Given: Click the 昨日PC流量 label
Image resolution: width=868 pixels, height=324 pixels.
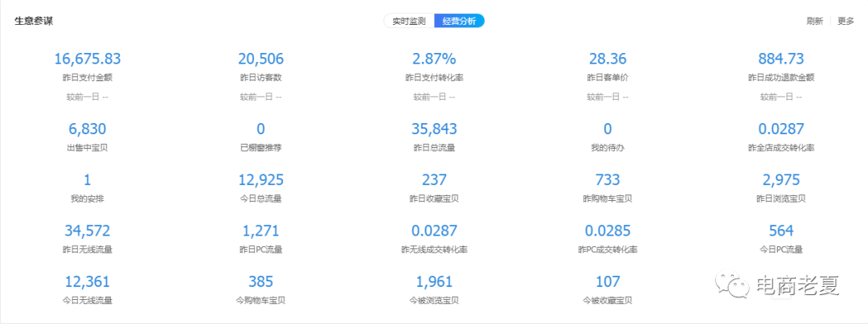Looking at the screenshot, I should coord(260,249).
